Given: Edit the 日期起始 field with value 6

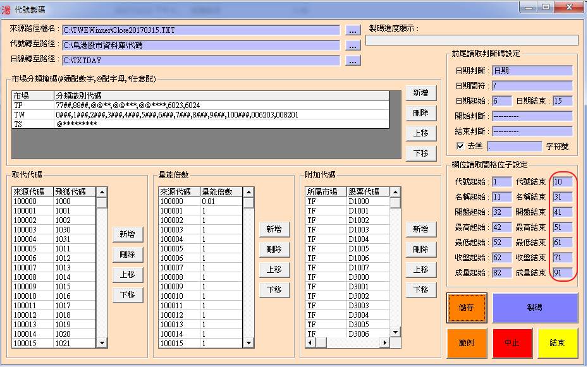Looking at the screenshot, I should [x=502, y=101].
